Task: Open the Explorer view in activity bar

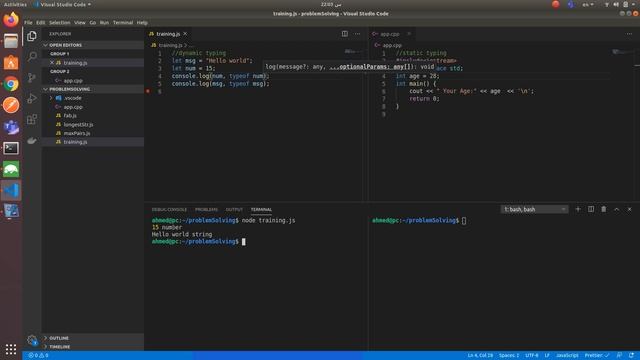Action: point(32,36)
